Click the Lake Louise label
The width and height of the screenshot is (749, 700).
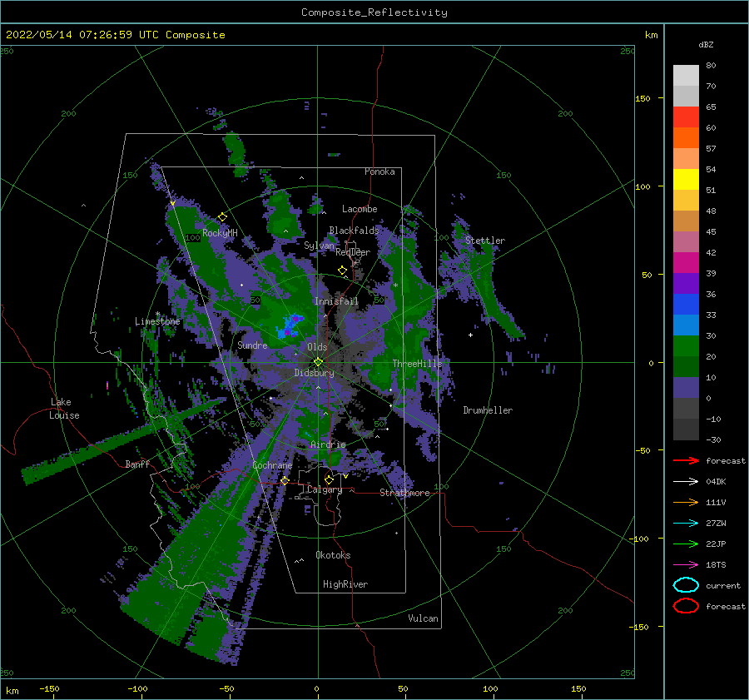coord(64,409)
